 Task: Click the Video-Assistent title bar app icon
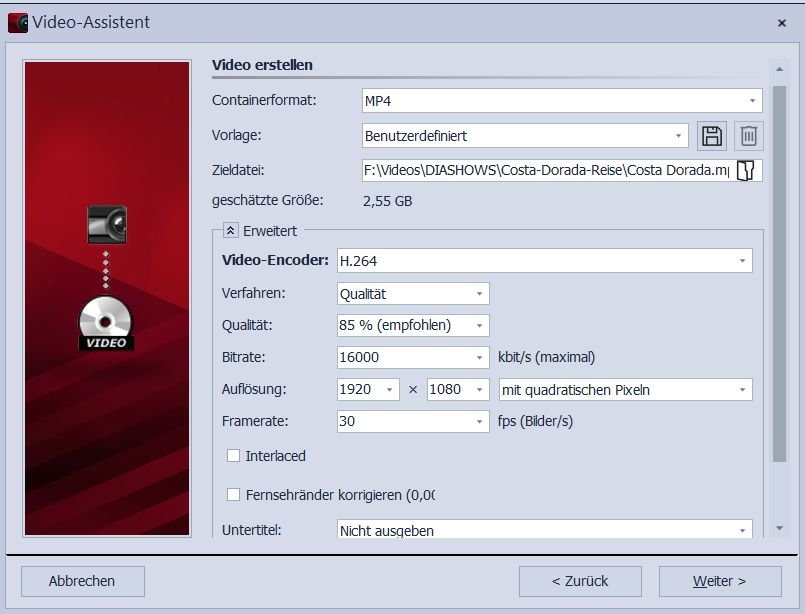(x=17, y=22)
